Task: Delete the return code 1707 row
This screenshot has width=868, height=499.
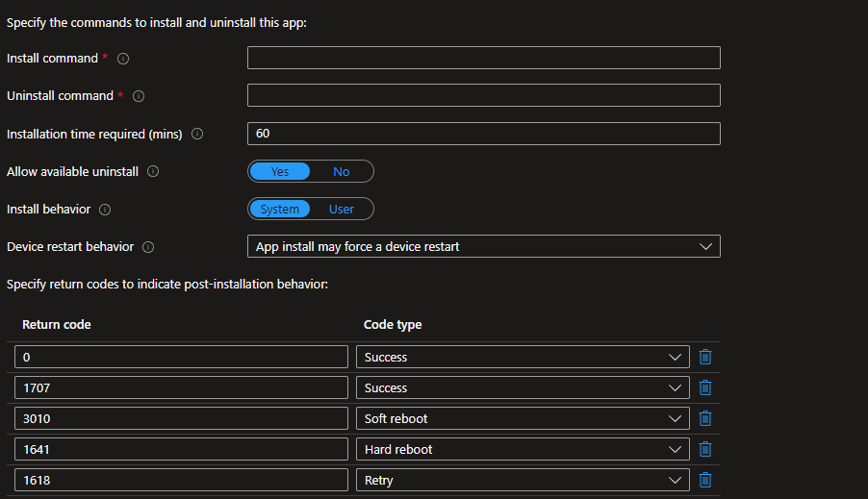Action: (x=704, y=387)
